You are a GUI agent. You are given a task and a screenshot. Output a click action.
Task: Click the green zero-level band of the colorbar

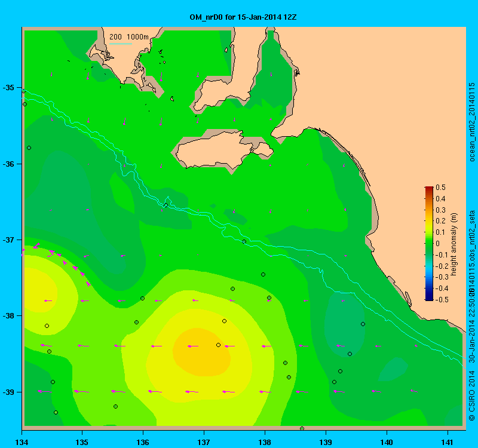[x=429, y=244]
